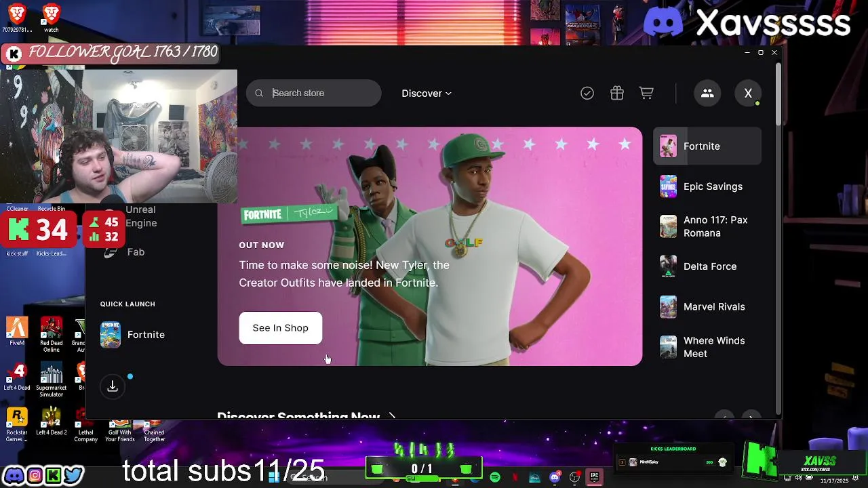Viewport: 868px width, 488px height.
Task: Click the Netflix icon in taskbar
Action: (515, 478)
